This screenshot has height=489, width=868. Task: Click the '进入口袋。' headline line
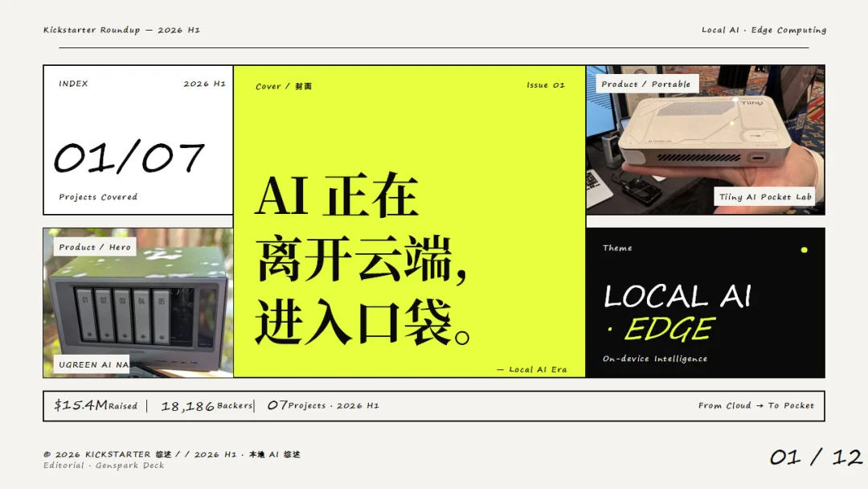click(362, 323)
